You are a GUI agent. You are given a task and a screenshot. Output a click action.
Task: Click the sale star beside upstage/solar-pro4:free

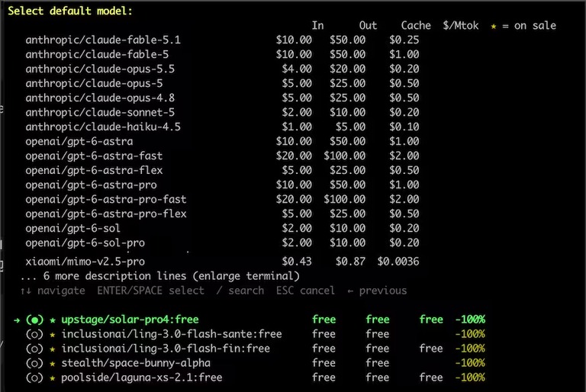[x=53, y=320]
